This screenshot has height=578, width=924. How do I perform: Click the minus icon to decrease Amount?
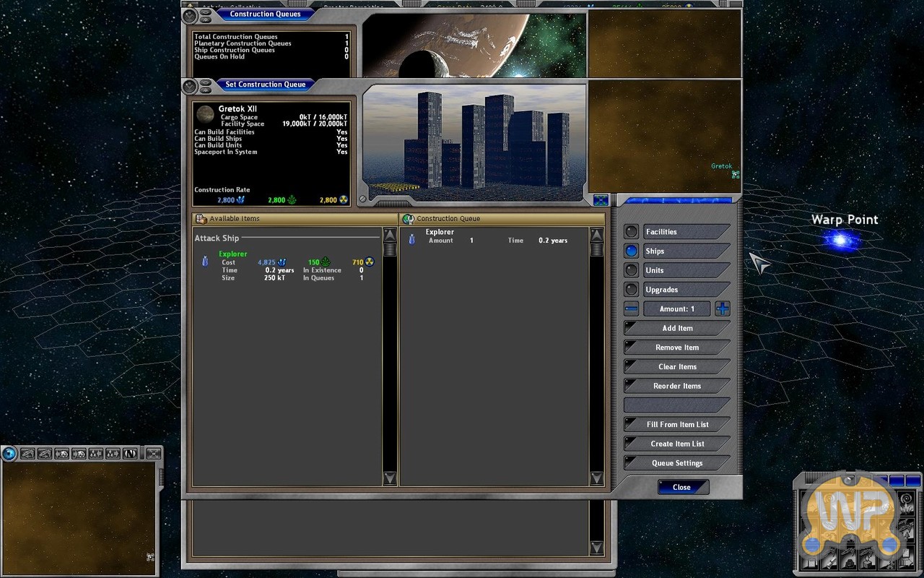pyautogui.click(x=632, y=309)
